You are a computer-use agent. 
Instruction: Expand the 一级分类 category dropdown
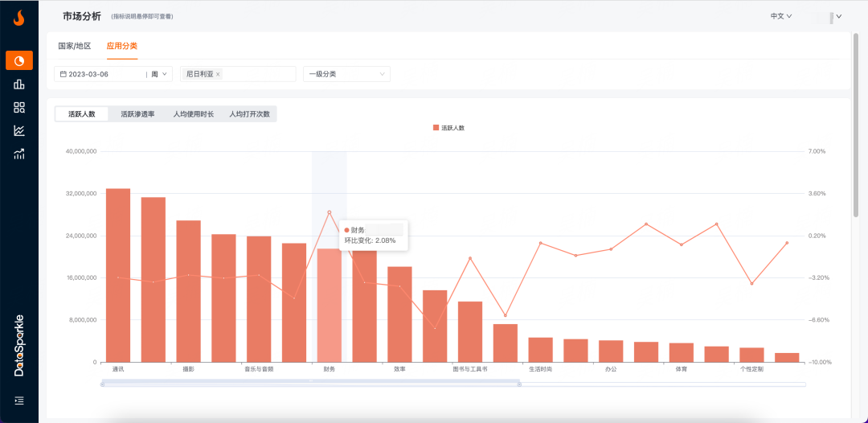[x=346, y=74]
